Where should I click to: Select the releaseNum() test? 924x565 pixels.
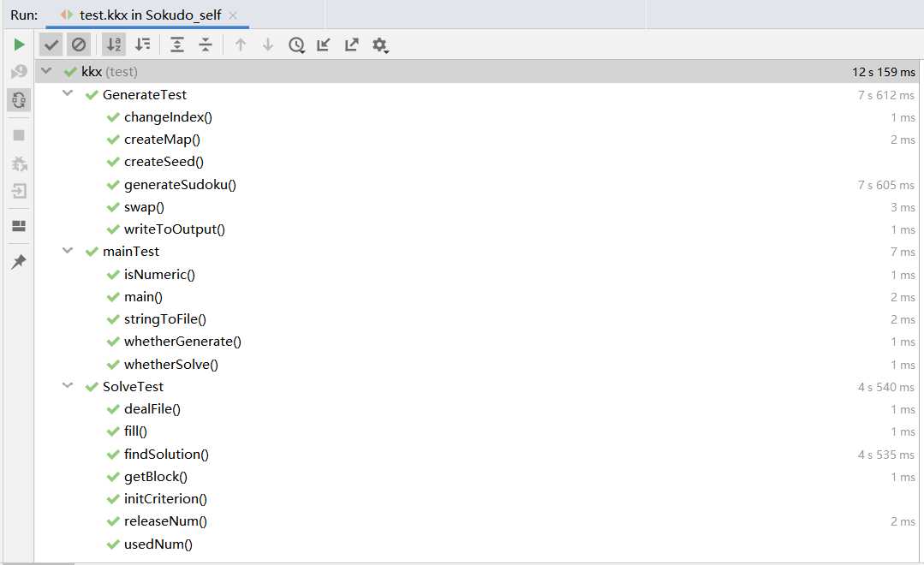[x=477, y=521]
